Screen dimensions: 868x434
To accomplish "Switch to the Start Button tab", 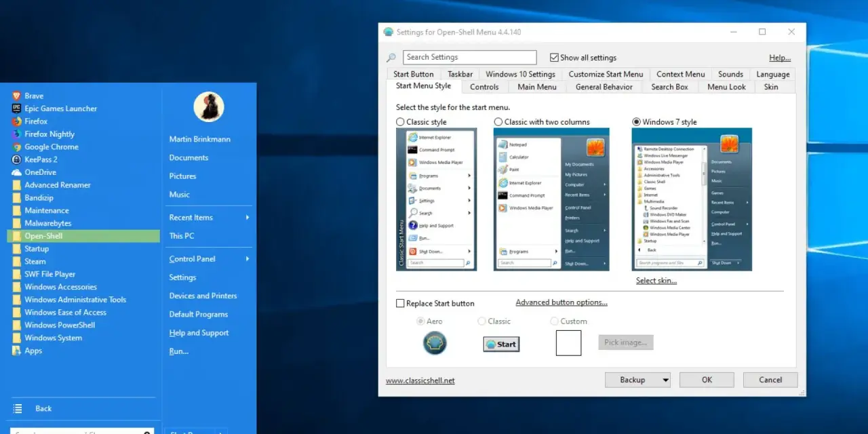I will [414, 74].
